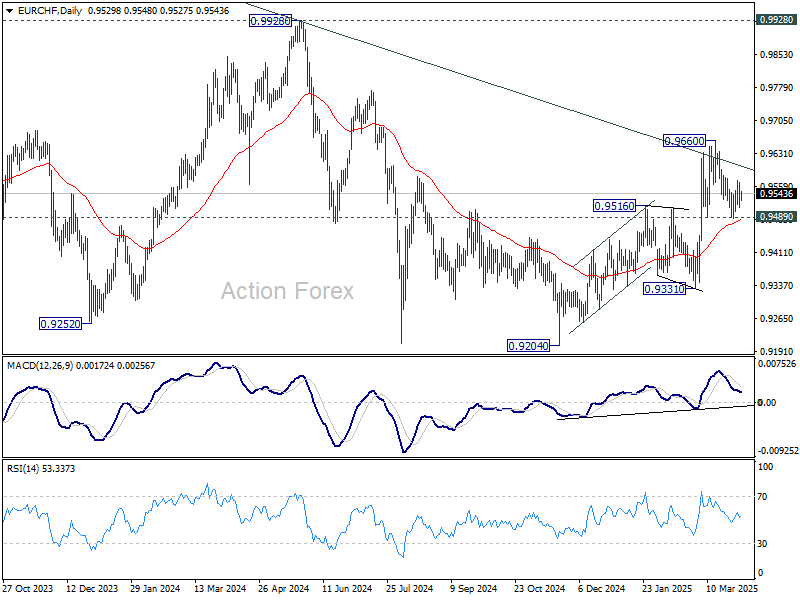This screenshot has height=600, width=800.
Task: Click the RSI scale level 30
Action: coord(762,544)
